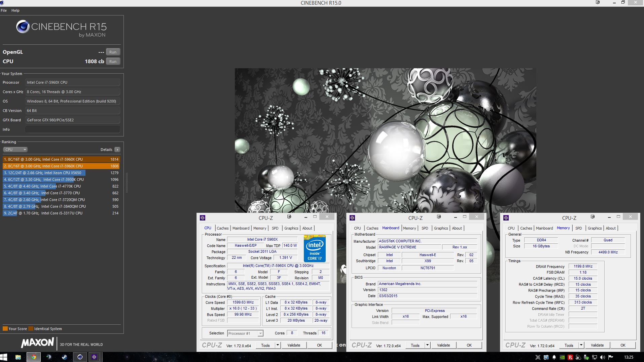644x362 pixels.
Task: Open the network connection tray icon
Action: pos(595,357)
